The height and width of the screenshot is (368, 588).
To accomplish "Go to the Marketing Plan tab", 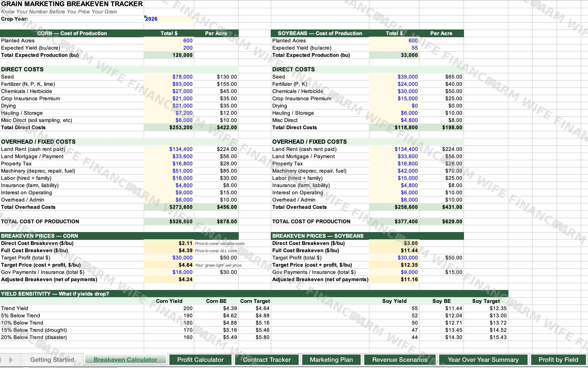I will coord(331,359).
